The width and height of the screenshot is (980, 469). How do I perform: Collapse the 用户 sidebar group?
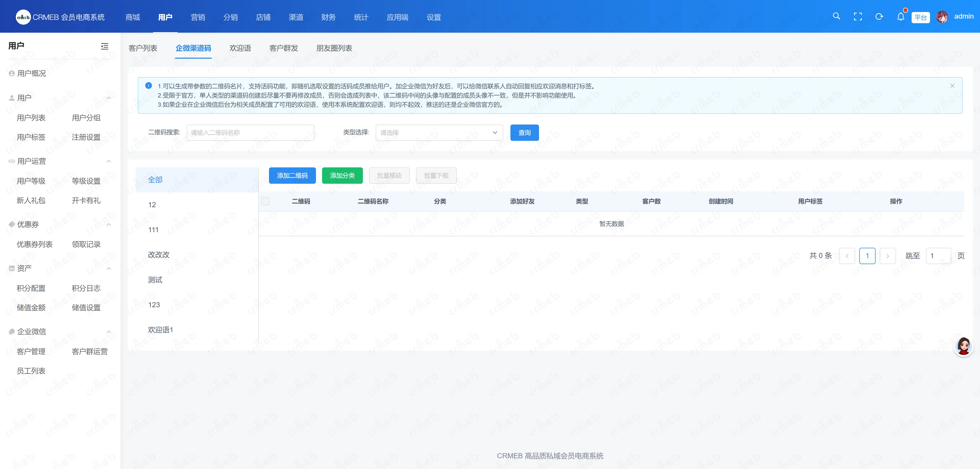109,98
